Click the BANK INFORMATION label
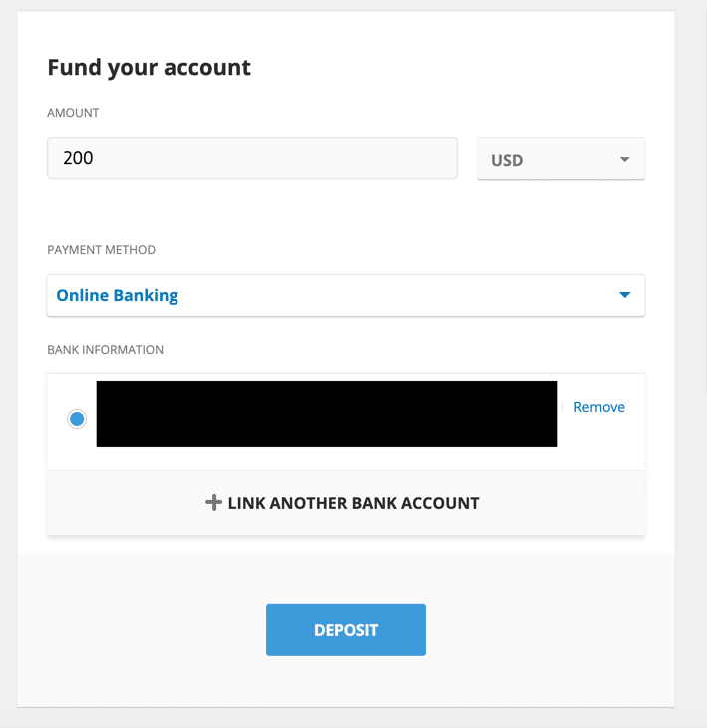This screenshot has height=728, width=707. (x=106, y=350)
